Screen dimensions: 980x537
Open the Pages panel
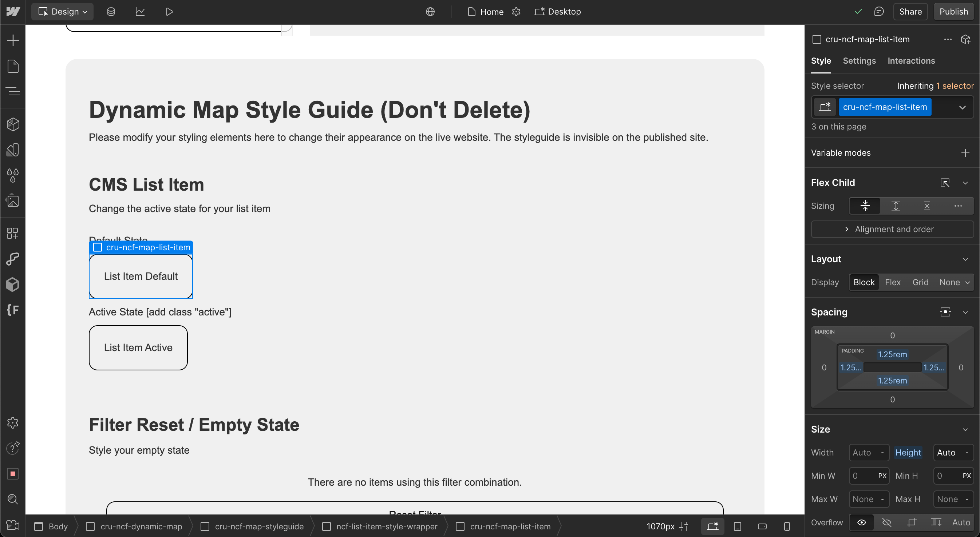(x=13, y=66)
